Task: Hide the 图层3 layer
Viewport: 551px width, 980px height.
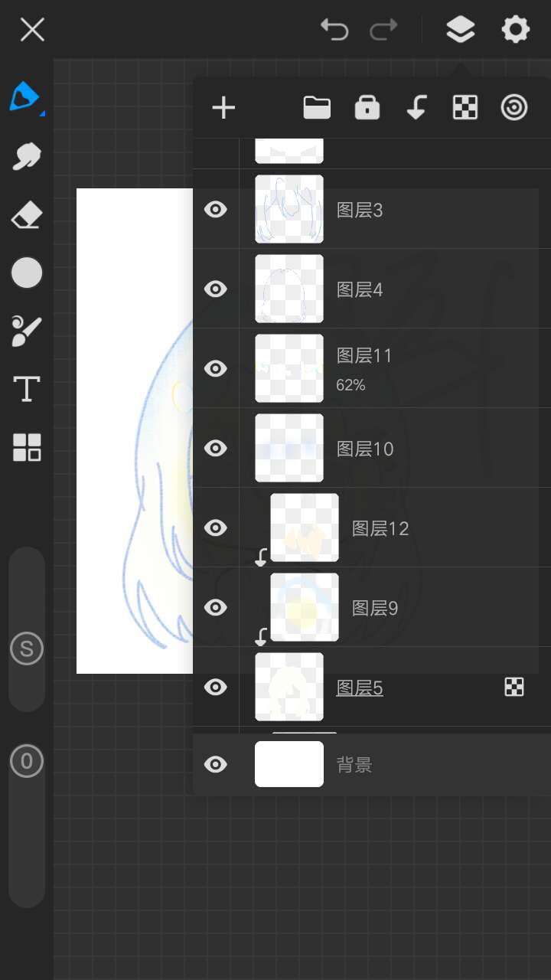Action: (216, 209)
